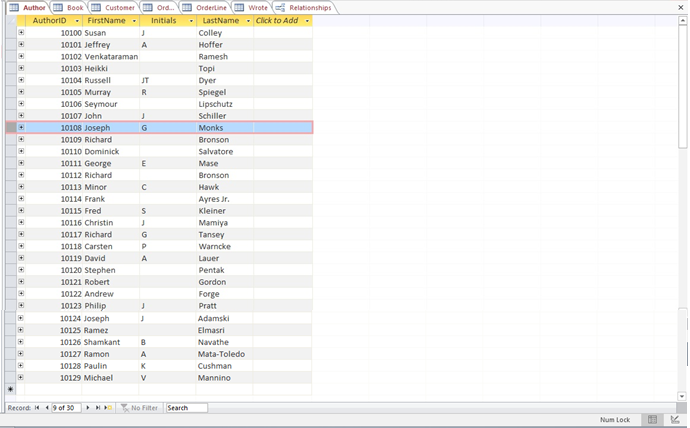This screenshot has width=690, height=428.
Task: Click the LastName cell 'Elmasri'
Action: coord(224,330)
